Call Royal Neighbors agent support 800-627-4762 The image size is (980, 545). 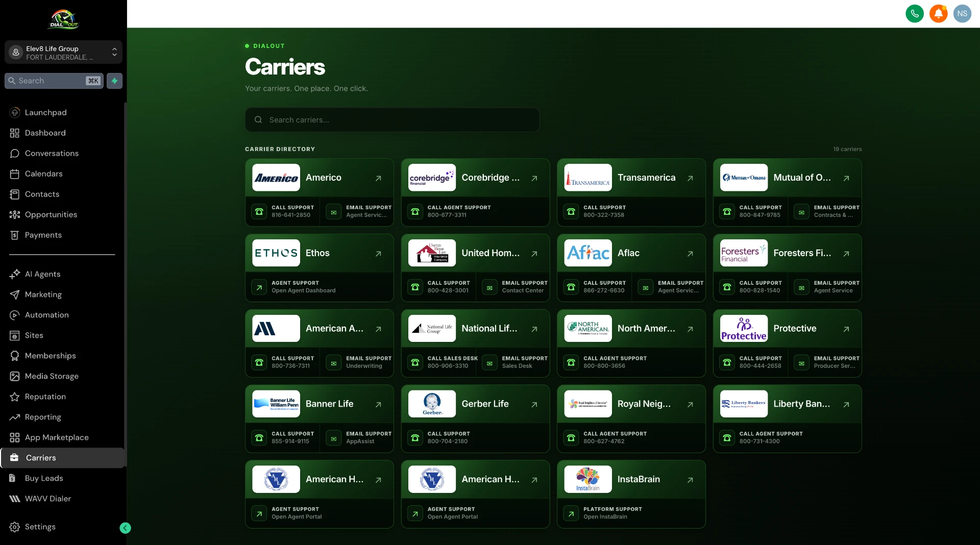tap(631, 438)
